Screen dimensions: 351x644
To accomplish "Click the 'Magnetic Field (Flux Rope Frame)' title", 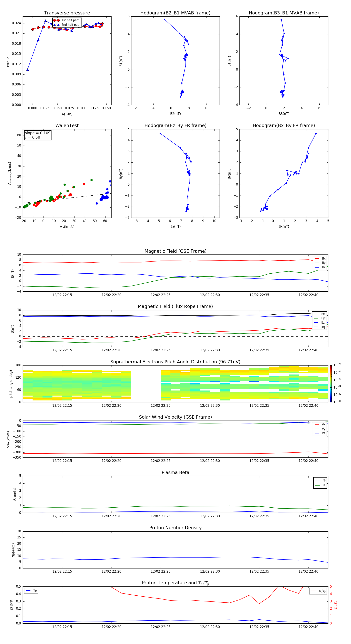I will [175, 307].
